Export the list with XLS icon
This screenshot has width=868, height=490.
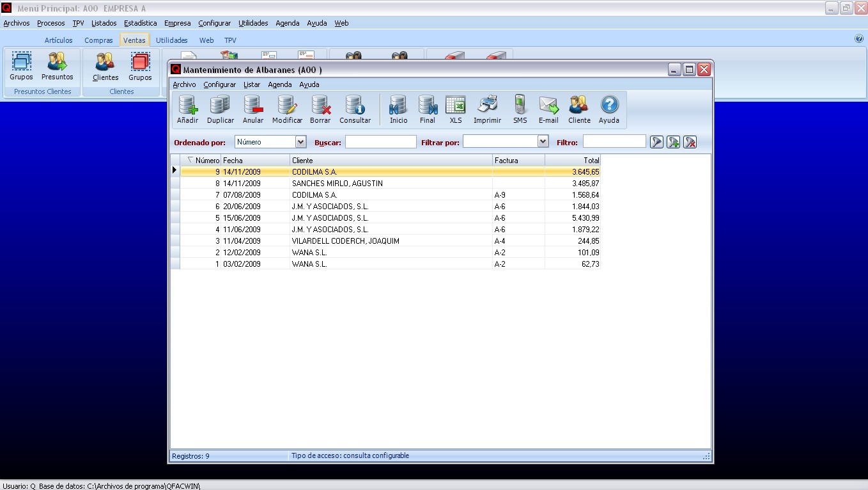455,109
